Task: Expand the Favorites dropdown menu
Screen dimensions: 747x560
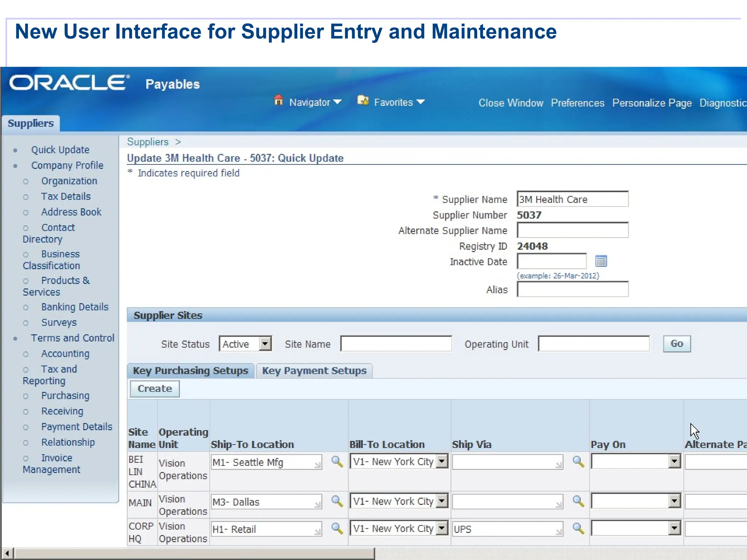Action: coord(421,102)
